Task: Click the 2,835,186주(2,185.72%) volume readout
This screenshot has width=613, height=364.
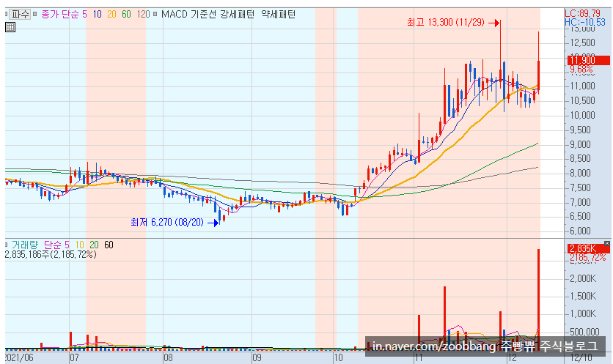Action: (51, 255)
